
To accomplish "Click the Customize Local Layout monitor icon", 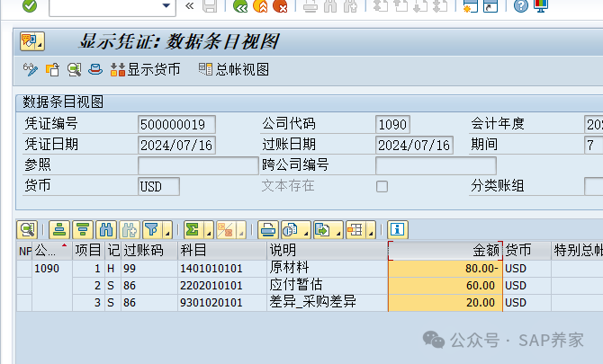I will point(541,5).
